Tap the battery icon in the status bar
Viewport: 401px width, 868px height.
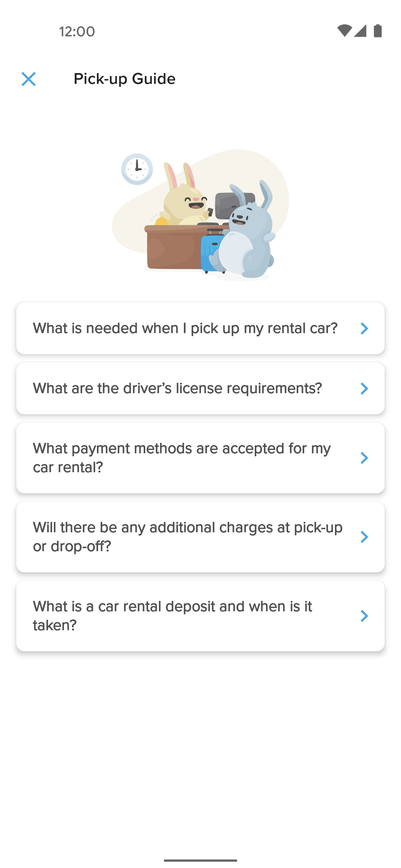378,31
